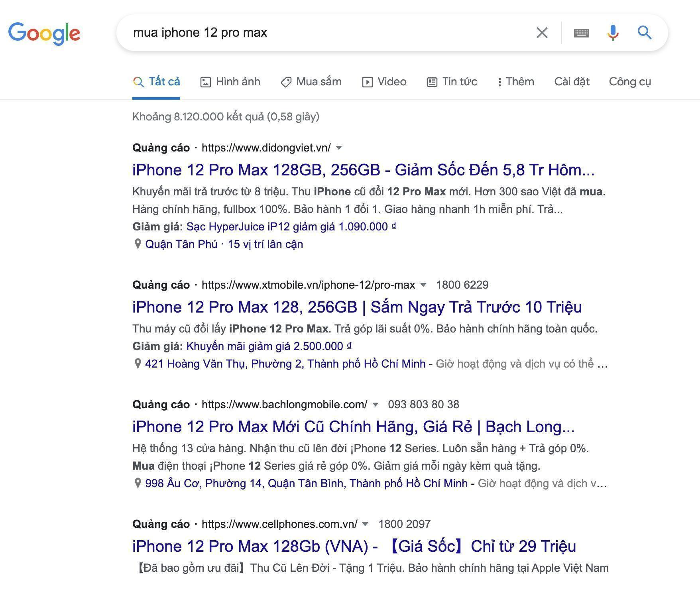
Task: Click the location pin beside 998 Âu Cơ
Action: (x=138, y=483)
